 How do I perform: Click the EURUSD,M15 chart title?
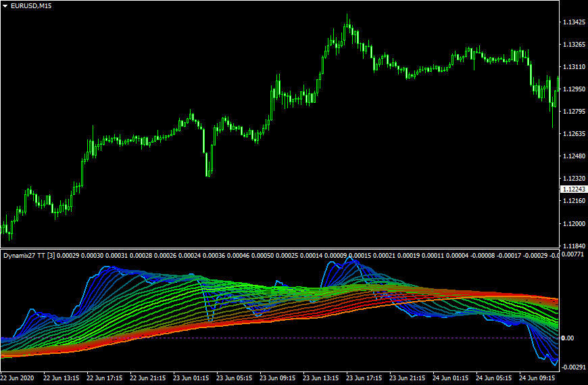click(x=32, y=6)
